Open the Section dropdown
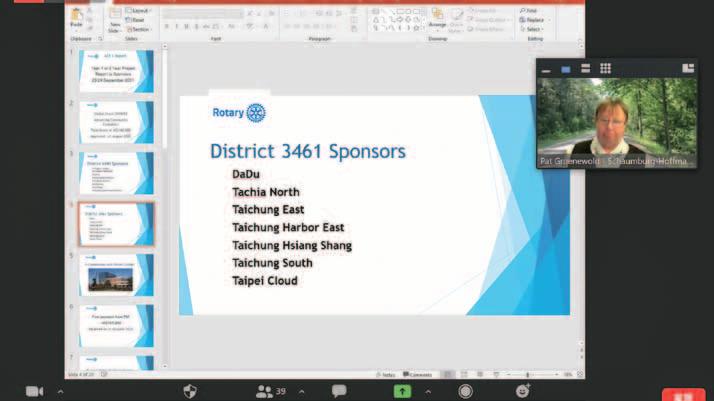 pos(138,29)
